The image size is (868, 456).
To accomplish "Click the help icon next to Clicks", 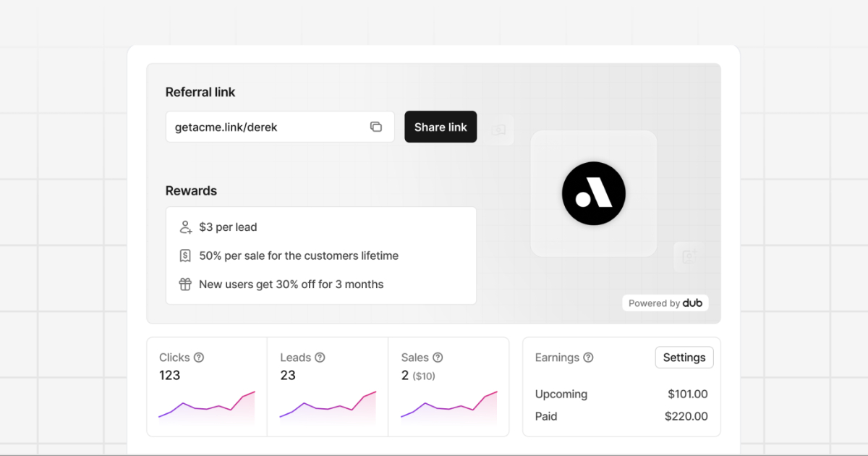I will pyautogui.click(x=199, y=358).
